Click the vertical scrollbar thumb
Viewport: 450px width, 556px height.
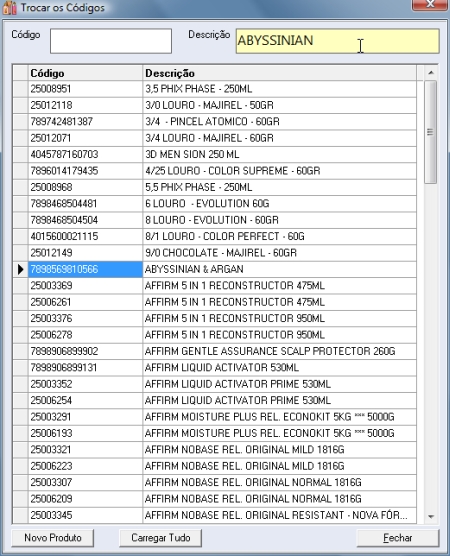430,132
